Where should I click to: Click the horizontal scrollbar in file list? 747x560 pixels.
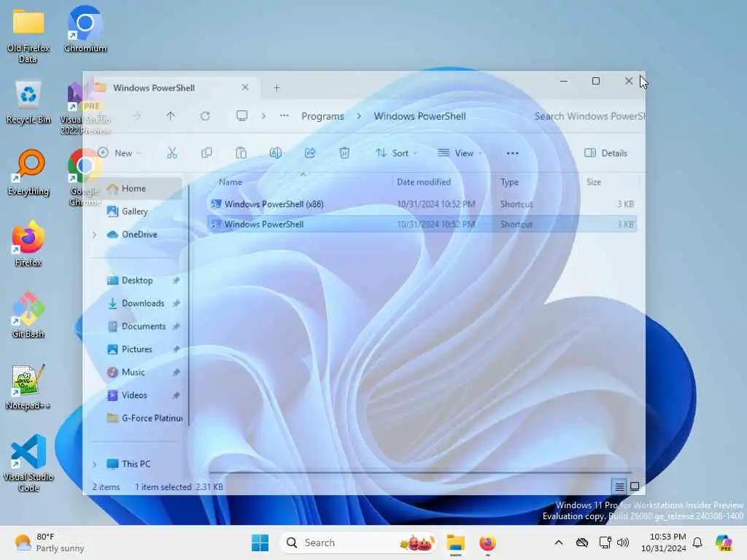click(421, 472)
